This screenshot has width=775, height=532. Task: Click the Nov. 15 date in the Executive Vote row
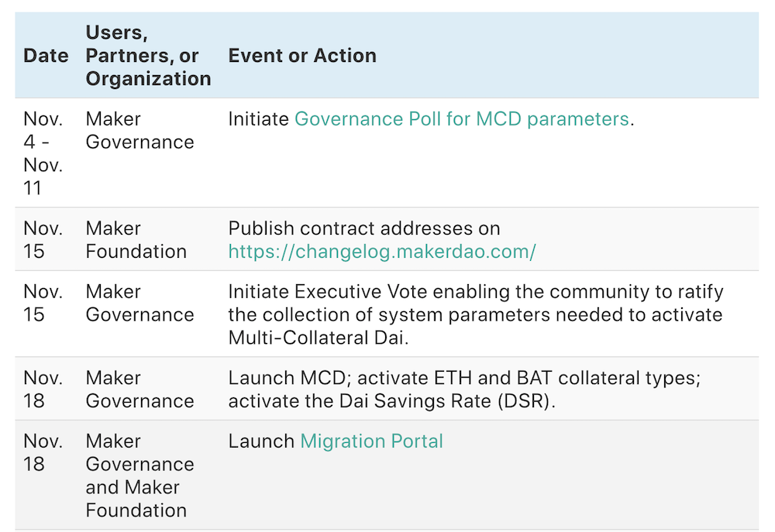43,303
